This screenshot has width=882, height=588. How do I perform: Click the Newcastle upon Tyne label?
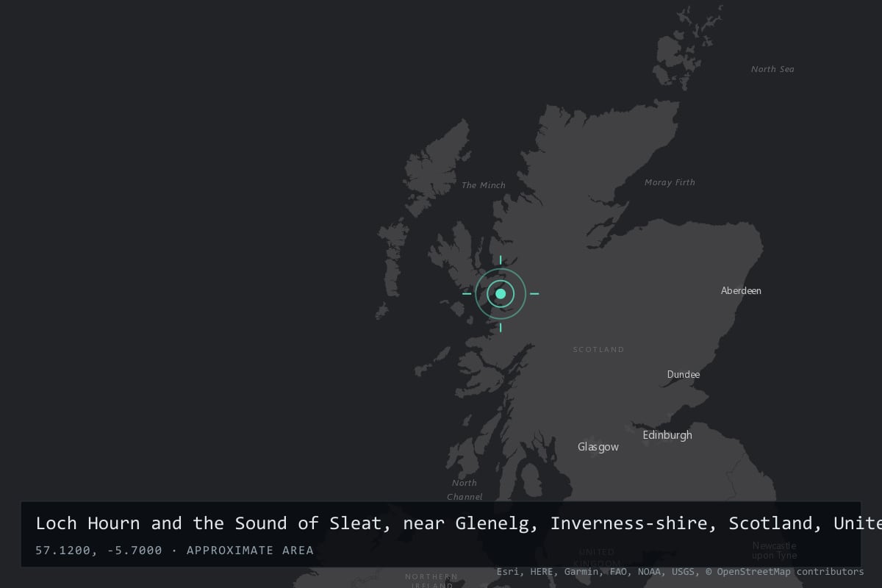774,551
